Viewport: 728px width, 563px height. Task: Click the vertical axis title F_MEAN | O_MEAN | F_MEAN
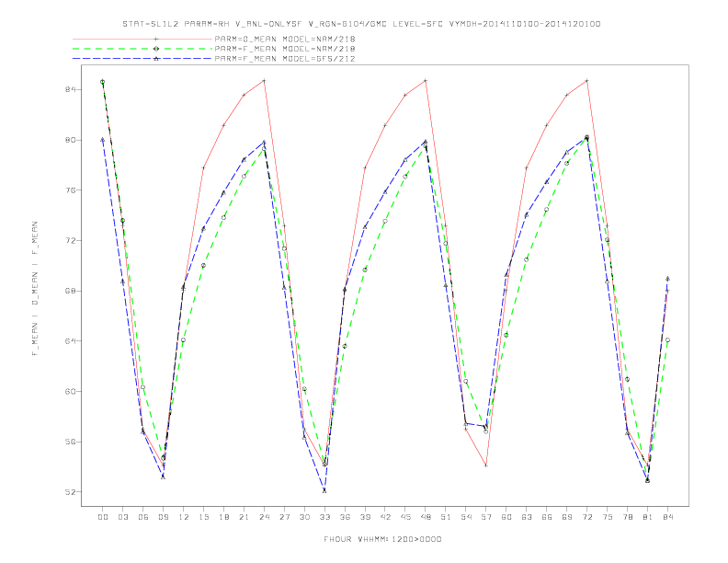coord(35,289)
